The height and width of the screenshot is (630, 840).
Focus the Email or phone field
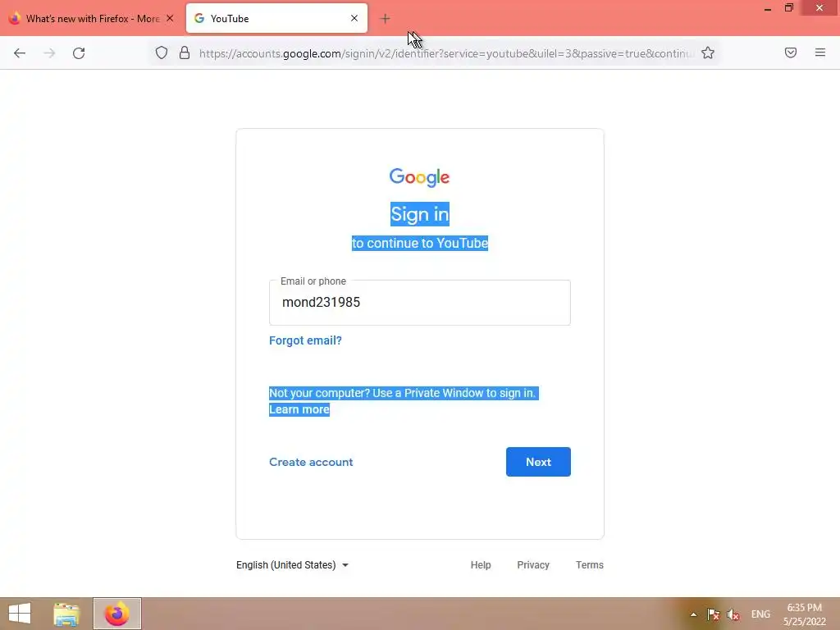tap(419, 302)
